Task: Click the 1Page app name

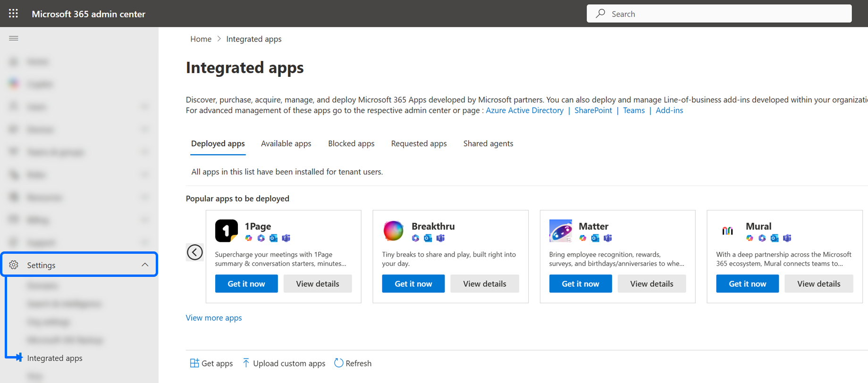Action: (x=258, y=226)
